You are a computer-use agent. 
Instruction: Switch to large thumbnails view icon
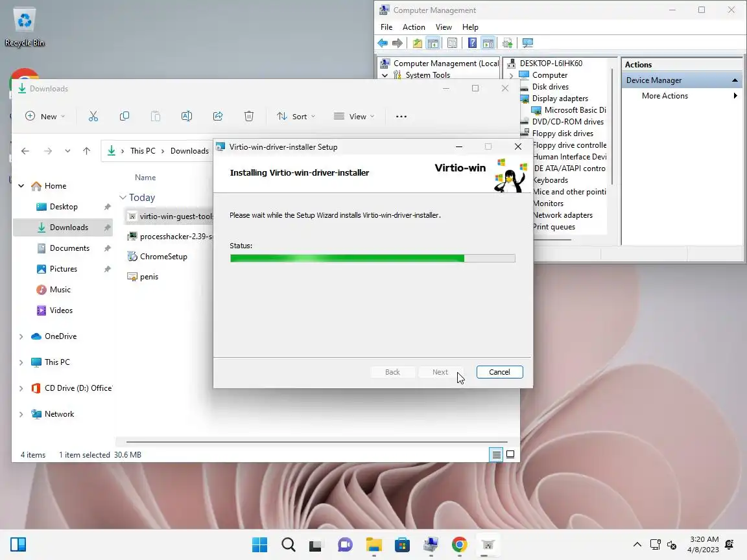[x=510, y=455]
